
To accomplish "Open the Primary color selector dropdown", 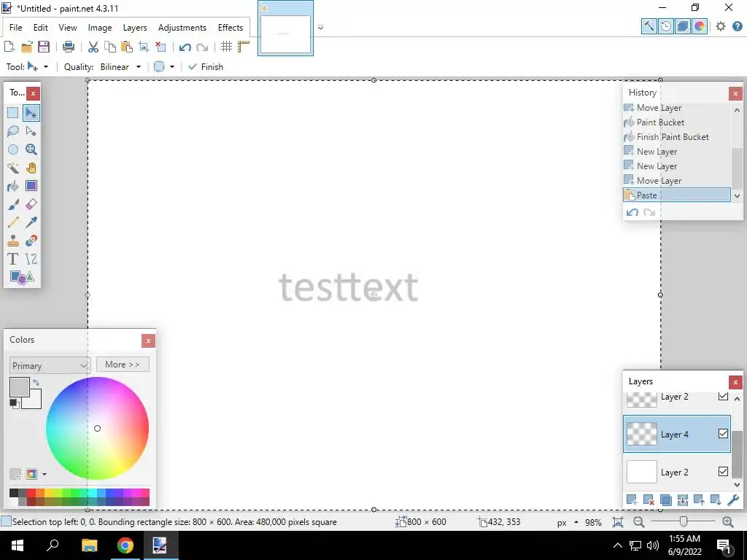I will coord(50,366).
